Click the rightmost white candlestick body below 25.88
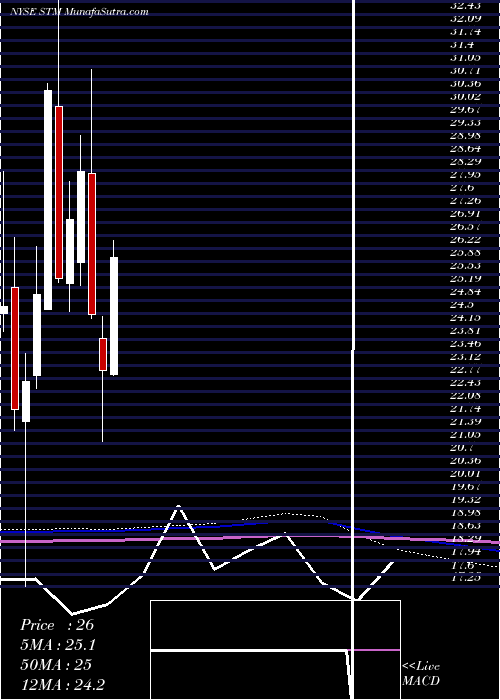Screen dimensions: 500x700 (x=114, y=316)
